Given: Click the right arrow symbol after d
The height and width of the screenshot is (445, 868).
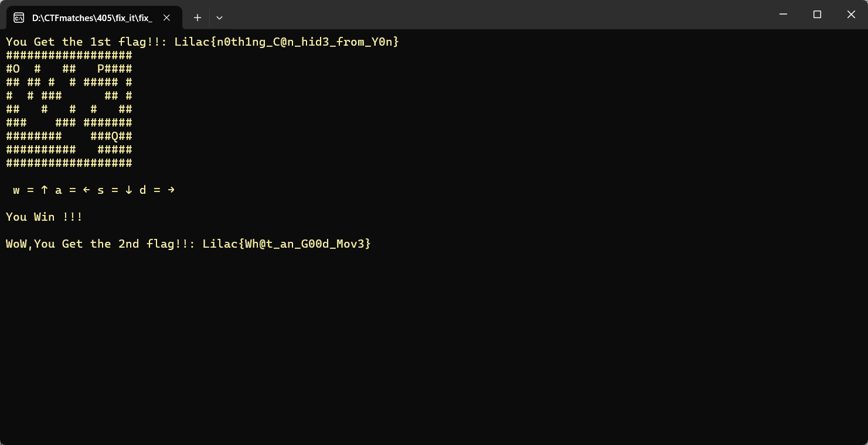Looking at the screenshot, I should click(x=171, y=190).
